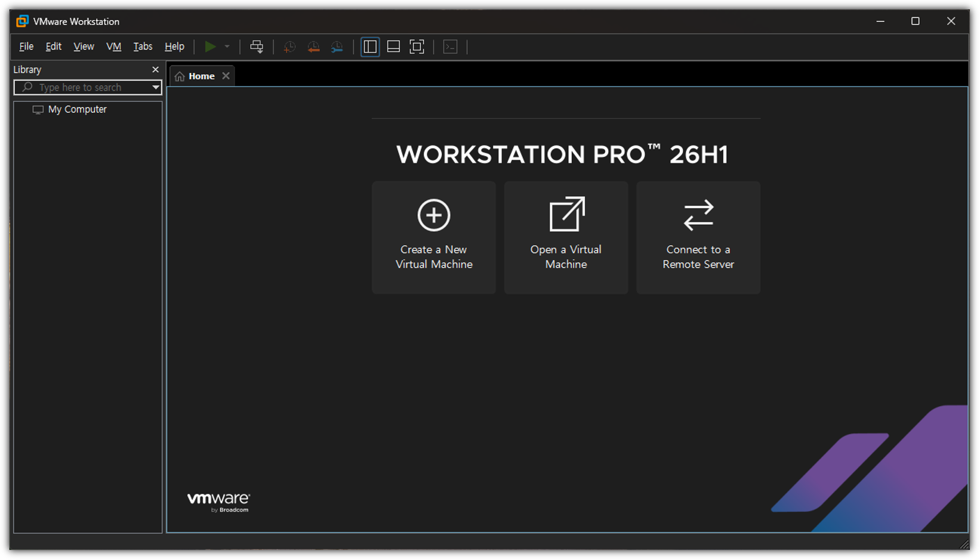Select My Computer in the Library tree
This screenshot has width=980, height=560.
(70, 110)
